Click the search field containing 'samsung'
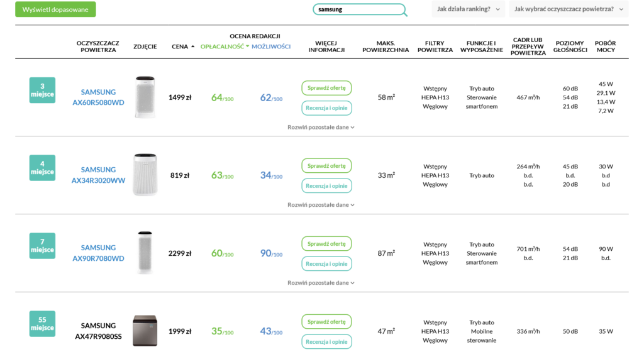The image size is (644, 352). click(x=355, y=9)
